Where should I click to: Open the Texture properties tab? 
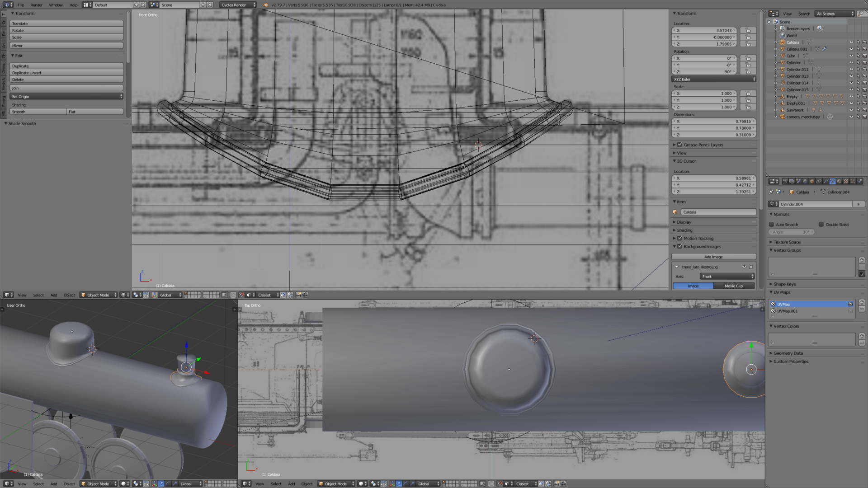(846, 181)
